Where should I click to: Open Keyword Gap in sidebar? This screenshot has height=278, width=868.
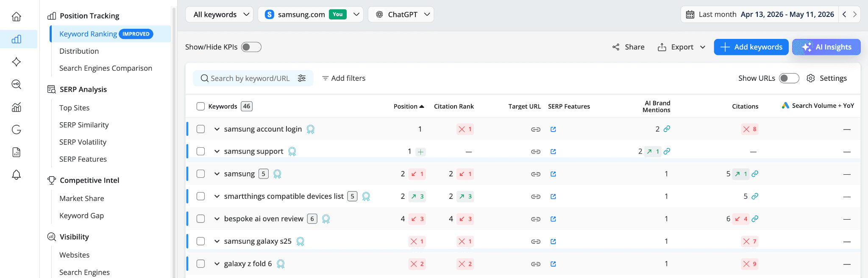click(x=81, y=216)
